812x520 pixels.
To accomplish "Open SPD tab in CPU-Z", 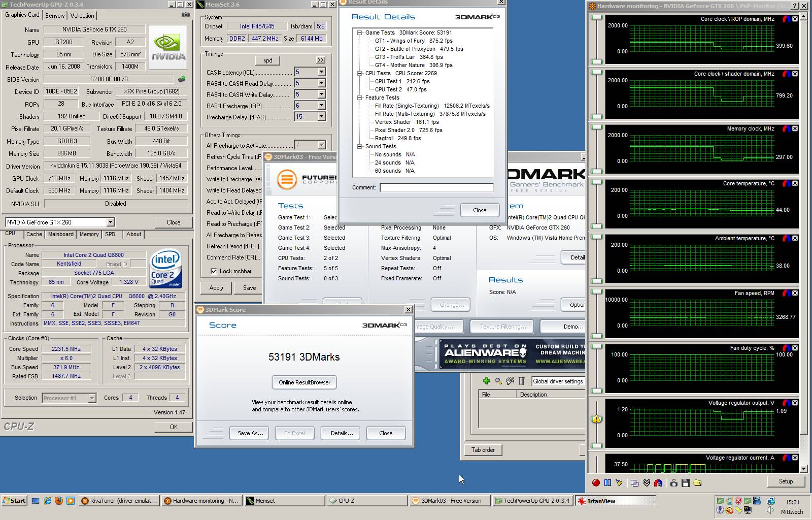I will point(110,235).
